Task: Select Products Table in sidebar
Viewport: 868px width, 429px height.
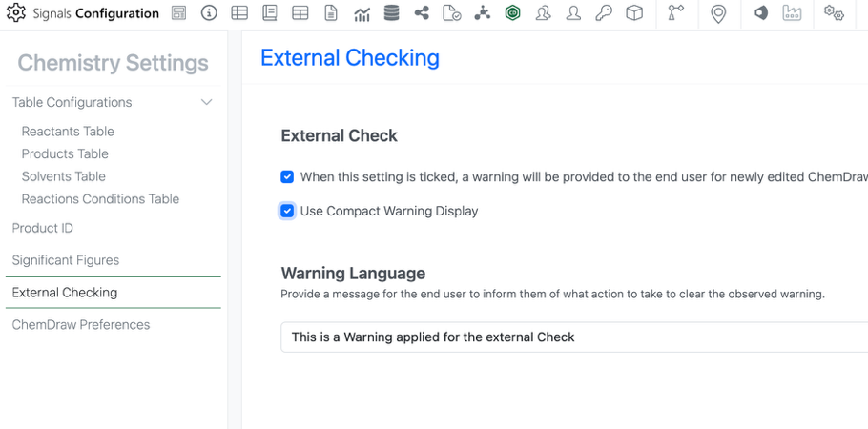Action: pos(65,153)
